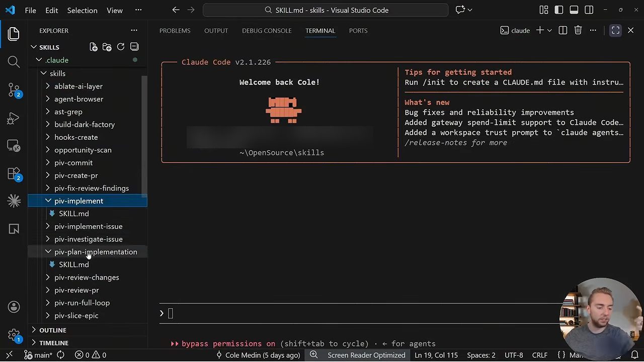Image resolution: width=644 pixels, height=362 pixels.
Task: Go back with the left arrow
Action: point(176,10)
